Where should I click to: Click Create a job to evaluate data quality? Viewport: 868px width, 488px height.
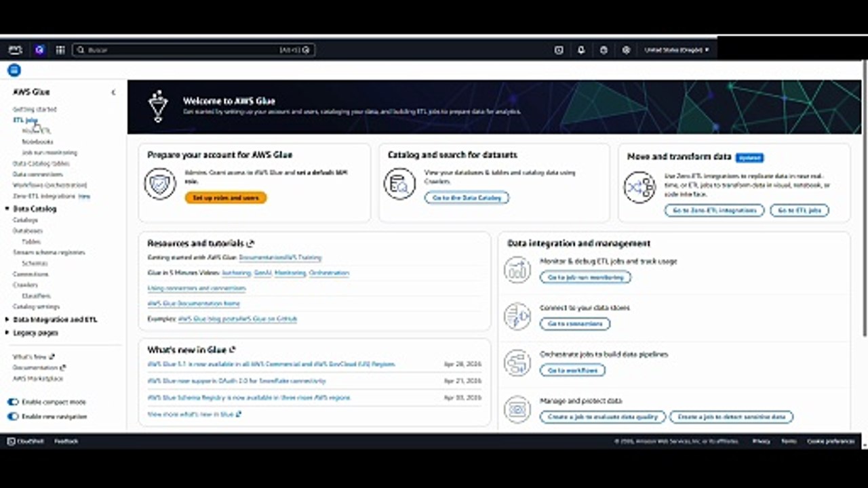coord(603,417)
